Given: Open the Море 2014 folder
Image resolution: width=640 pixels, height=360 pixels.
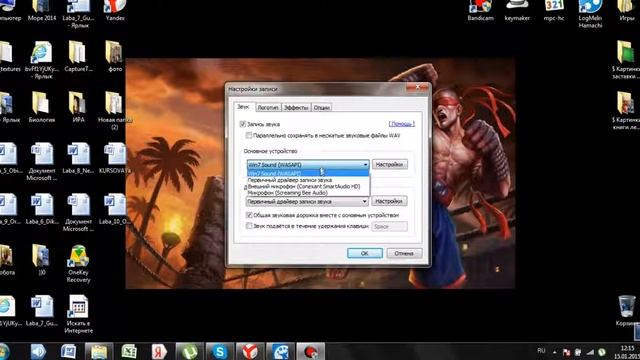Looking at the screenshot, I should pos(42,10).
